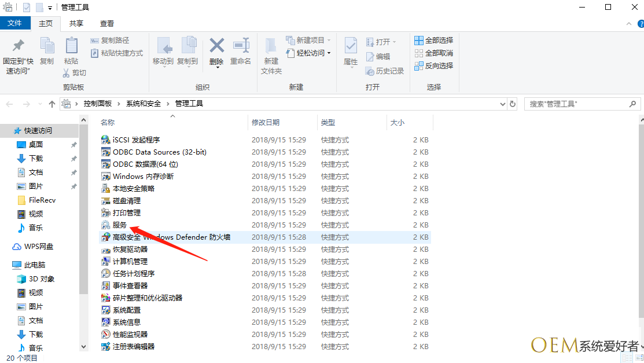Click the Up directory arrow icon
This screenshot has width=644, height=363.
pyautogui.click(x=52, y=104)
